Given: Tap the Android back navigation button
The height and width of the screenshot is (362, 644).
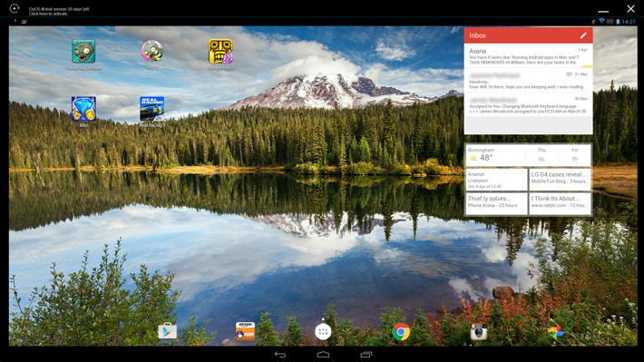Looking at the screenshot, I should [x=280, y=355].
